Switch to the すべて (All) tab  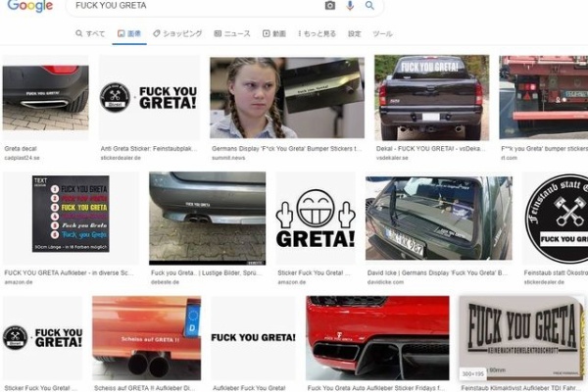click(90, 33)
